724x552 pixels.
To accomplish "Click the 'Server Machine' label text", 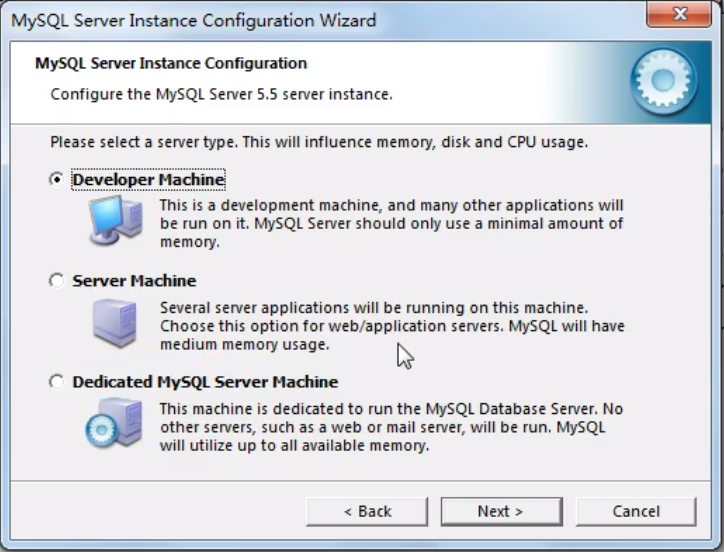I will coord(134,280).
